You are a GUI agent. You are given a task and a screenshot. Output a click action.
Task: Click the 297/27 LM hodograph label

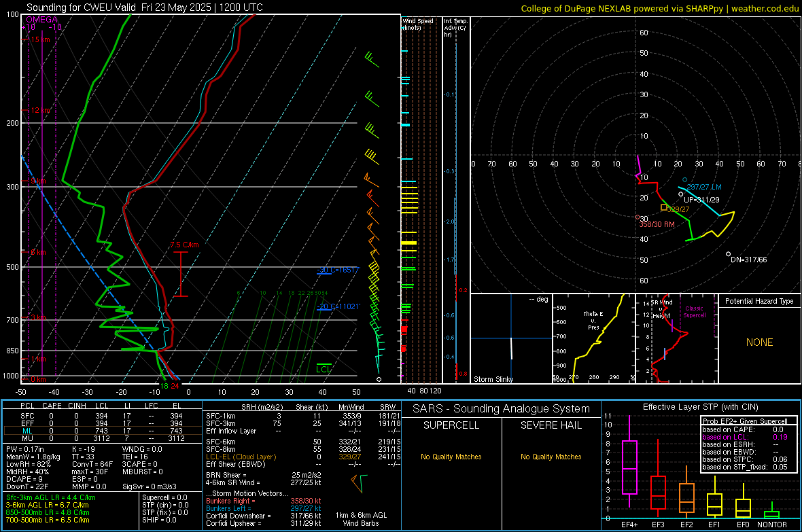coord(704,188)
